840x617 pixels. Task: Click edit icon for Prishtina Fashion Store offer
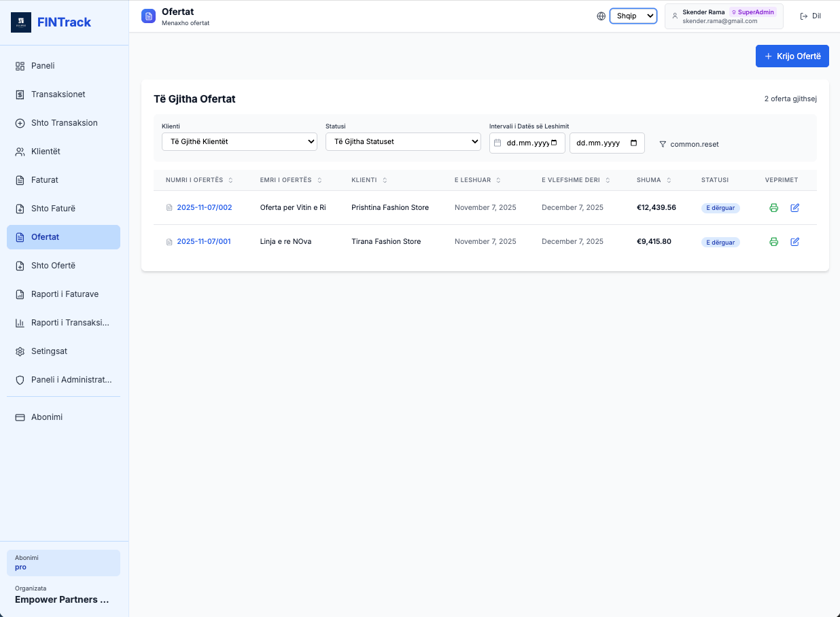(795, 208)
